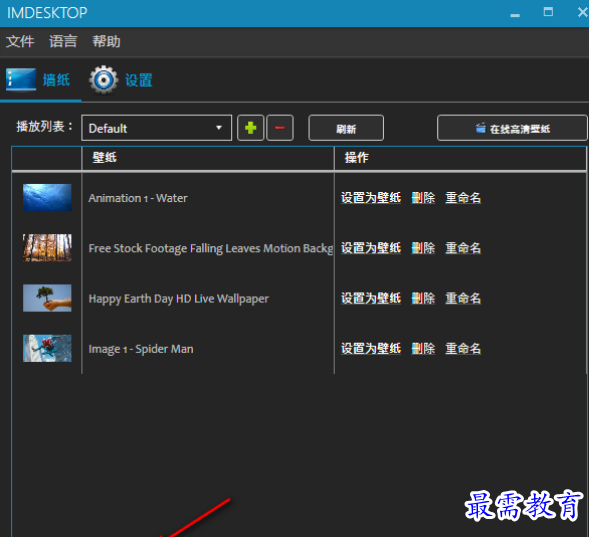This screenshot has height=537, width=589.
Task: Add a playlist with green plus
Action: pos(251,128)
